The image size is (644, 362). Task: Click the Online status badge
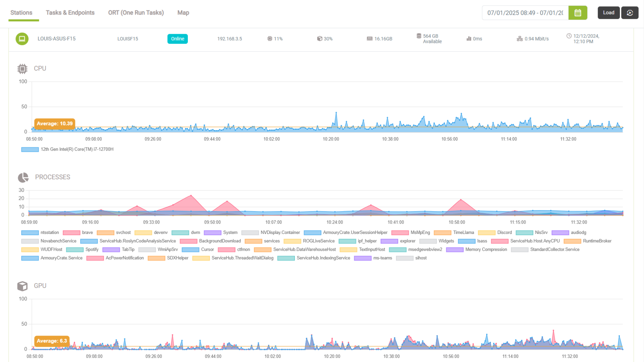pos(177,39)
